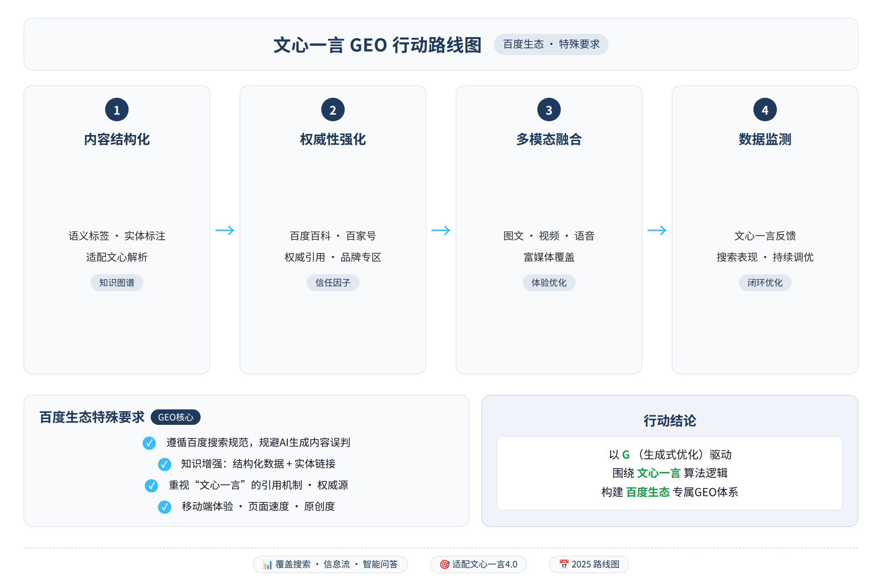This screenshot has height=588, width=882.
Task: Click the 多模态融合 heading
Action: point(549,139)
